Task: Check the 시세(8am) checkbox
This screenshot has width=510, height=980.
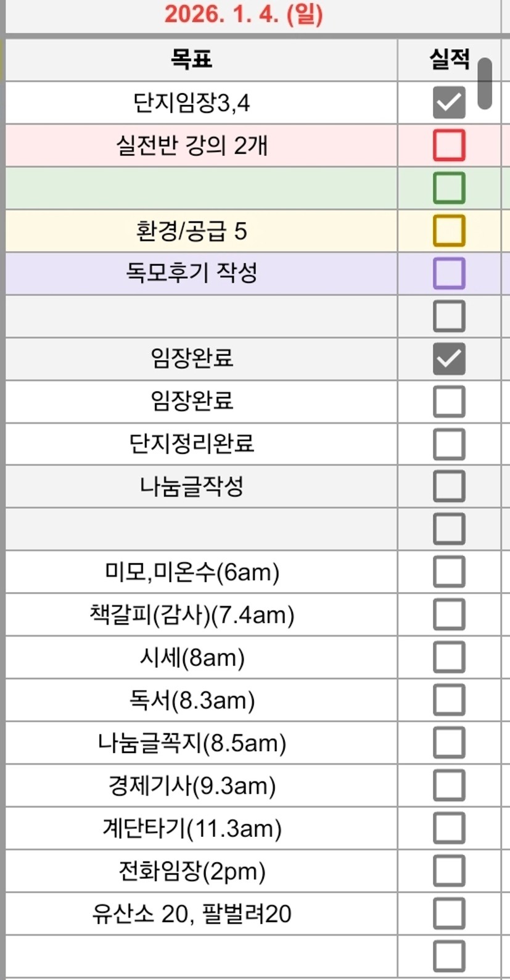Action: point(448,657)
